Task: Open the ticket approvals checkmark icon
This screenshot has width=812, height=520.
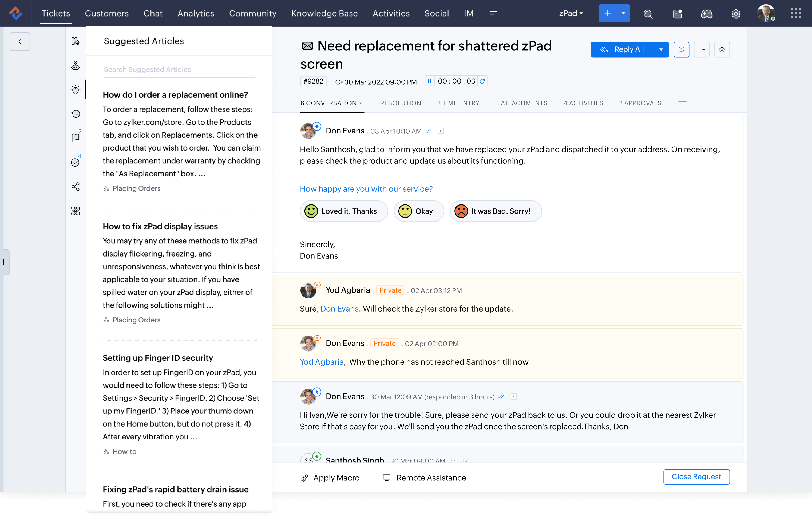Action: click(x=76, y=162)
